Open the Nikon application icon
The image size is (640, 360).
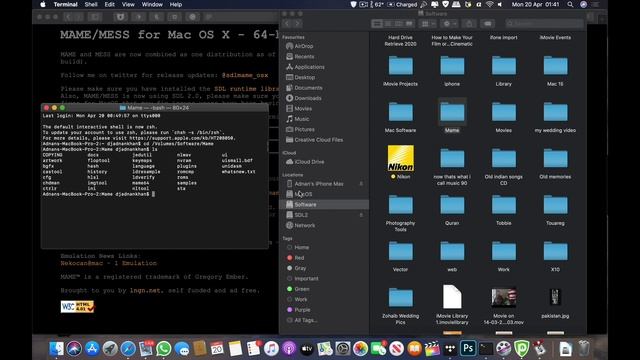(x=400, y=158)
